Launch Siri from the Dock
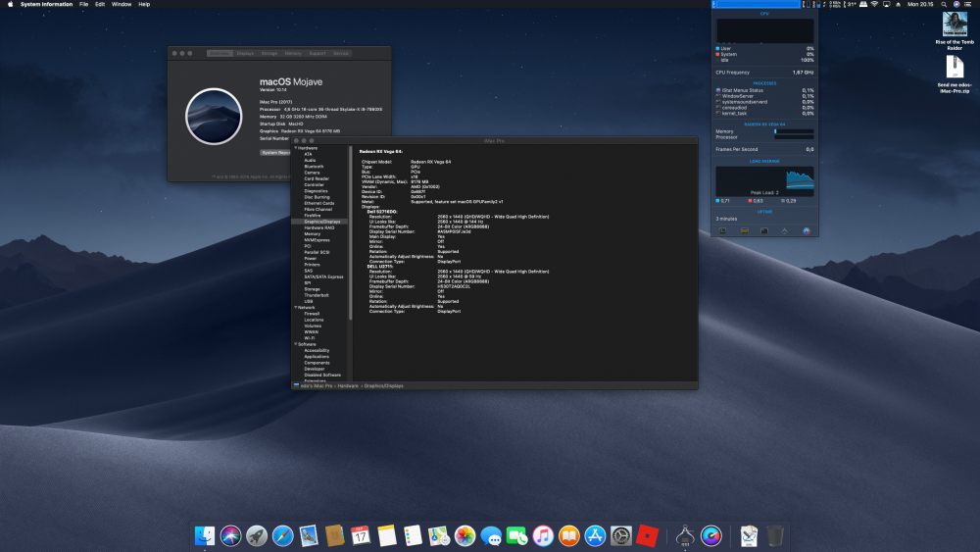The image size is (980, 552). (x=230, y=535)
